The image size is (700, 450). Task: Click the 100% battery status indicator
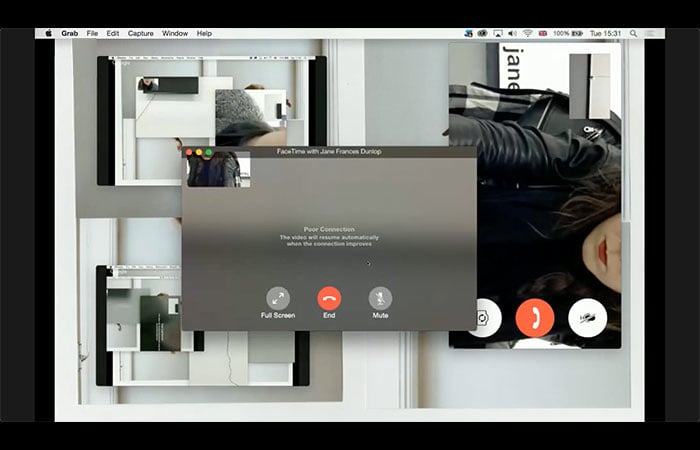(x=568, y=33)
